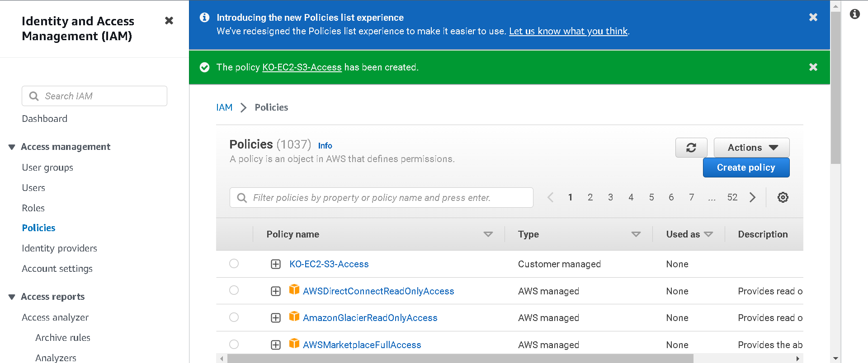868x363 pixels.
Task: Dismiss the new Policies list experience banner
Action: point(813,17)
